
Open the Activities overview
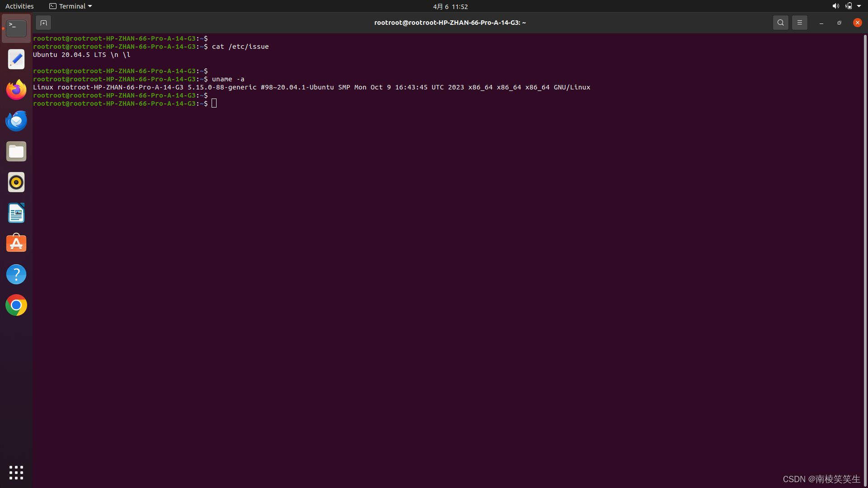tap(19, 6)
